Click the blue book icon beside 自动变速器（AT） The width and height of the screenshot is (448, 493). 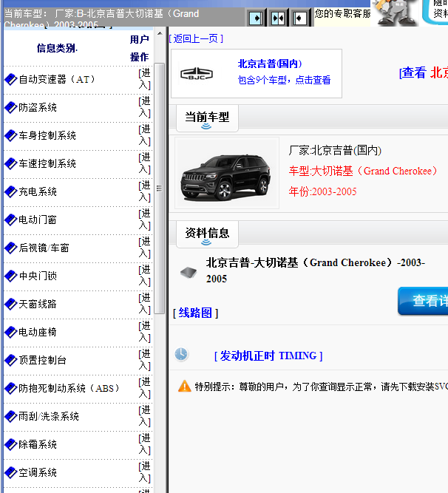[10, 79]
